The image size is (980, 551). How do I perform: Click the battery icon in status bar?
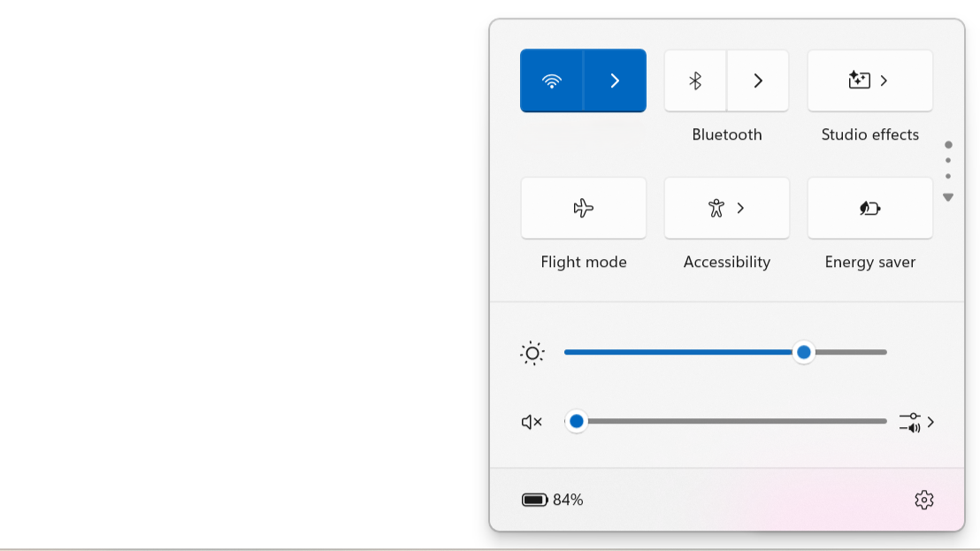point(533,500)
